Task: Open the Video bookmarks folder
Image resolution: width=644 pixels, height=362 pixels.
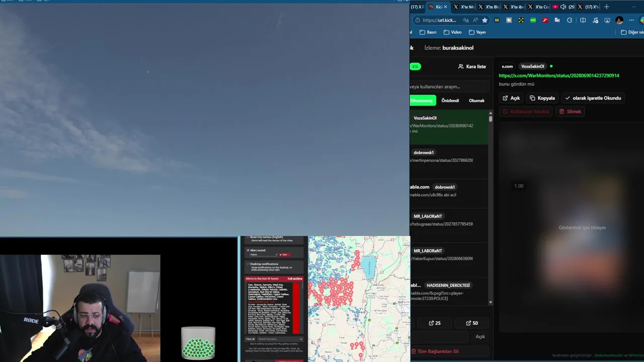Action: (452, 32)
